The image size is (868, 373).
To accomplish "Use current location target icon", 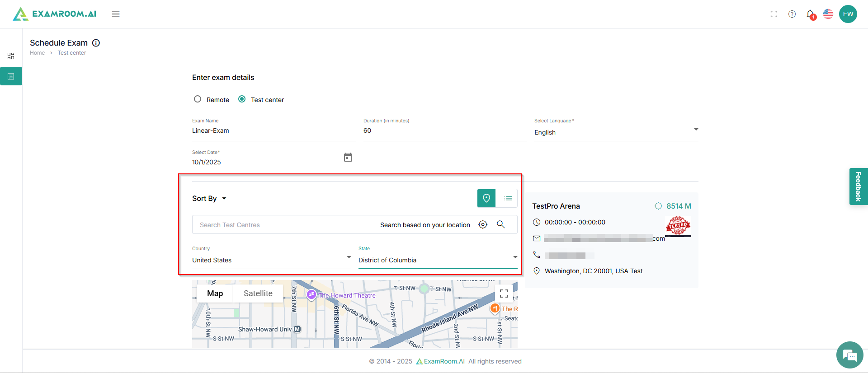I will coord(483,224).
